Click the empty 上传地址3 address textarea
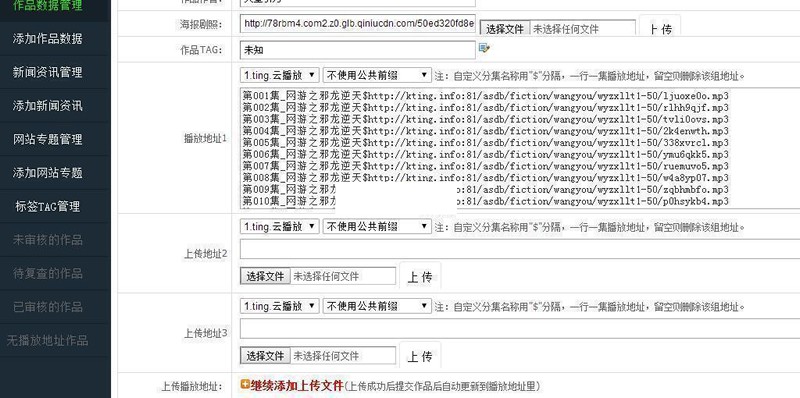800x398 pixels. point(520,329)
